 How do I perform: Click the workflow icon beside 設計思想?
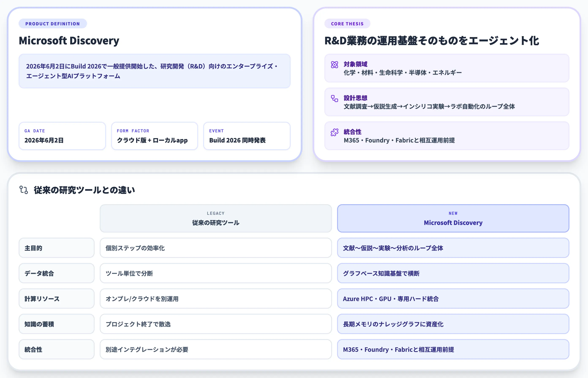click(335, 99)
